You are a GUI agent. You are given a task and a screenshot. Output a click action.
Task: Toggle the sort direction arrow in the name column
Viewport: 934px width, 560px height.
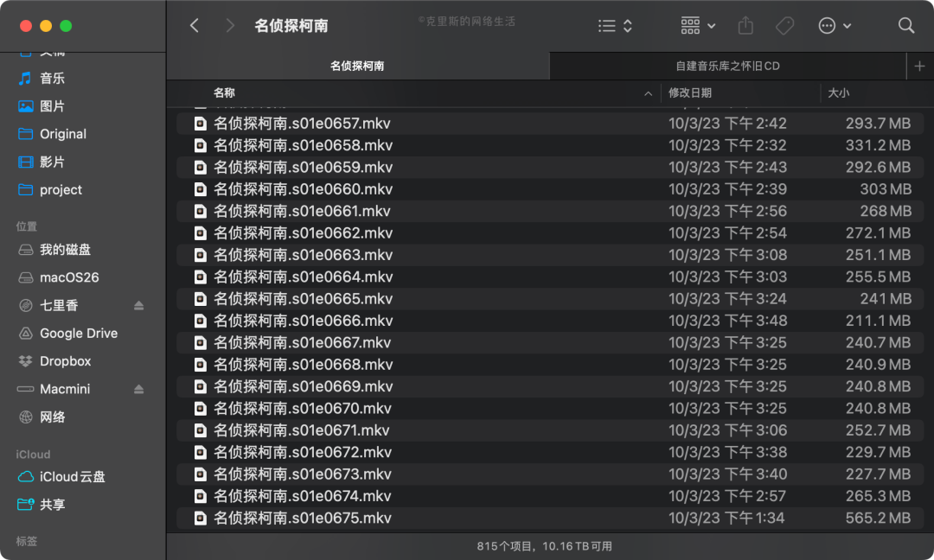pos(648,93)
